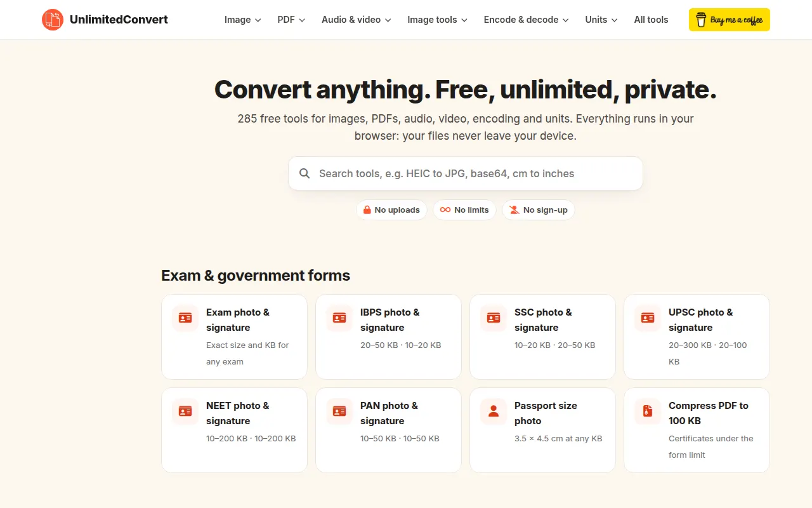The height and width of the screenshot is (508, 812).
Task: Click the zipped file icon for Compress PDF
Action: (x=648, y=411)
